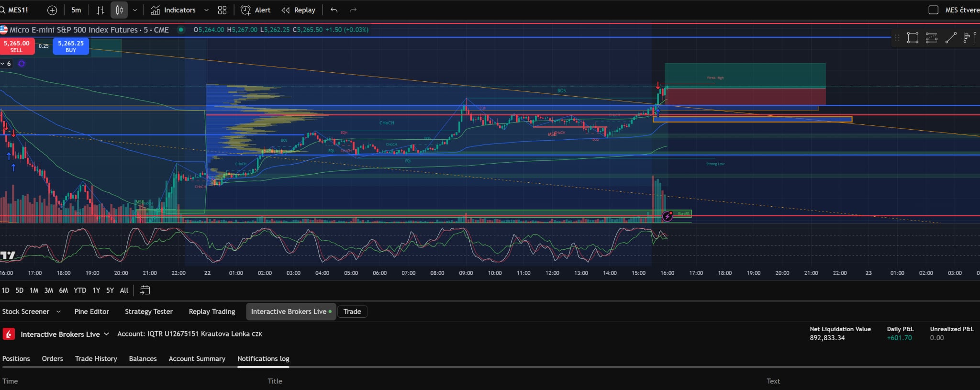Select the fixed range volume profile tool
980x390 pixels.
tap(969, 38)
